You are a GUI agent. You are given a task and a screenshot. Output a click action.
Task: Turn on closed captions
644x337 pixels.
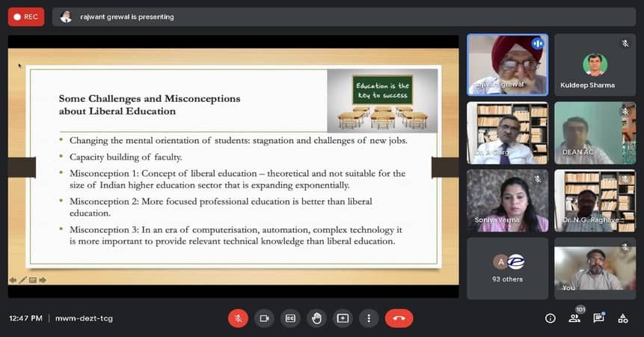(x=290, y=318)
